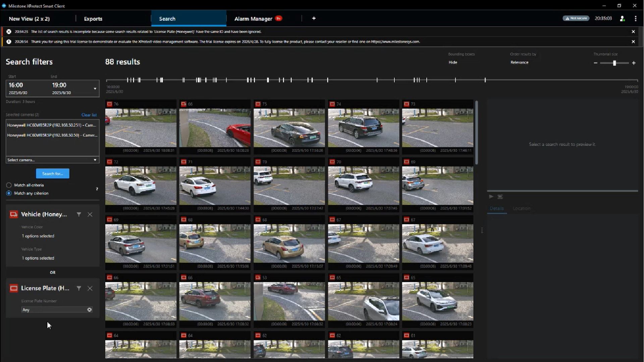Open the three-dot settings menu
This screenshot has height=362, width=644.
pyautogui.click(x=636, y=19)
